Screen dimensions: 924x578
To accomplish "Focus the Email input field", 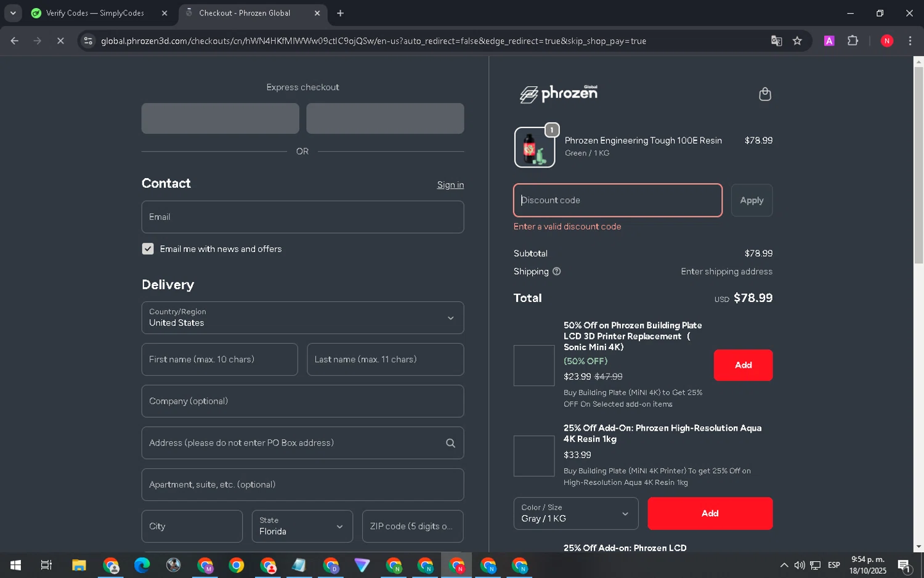I will pos(302,217).
